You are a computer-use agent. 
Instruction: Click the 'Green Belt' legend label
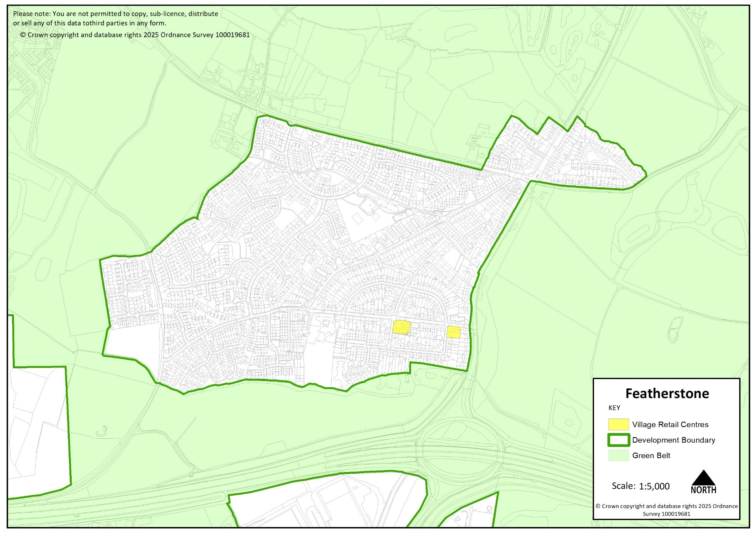tap(651, 456)
